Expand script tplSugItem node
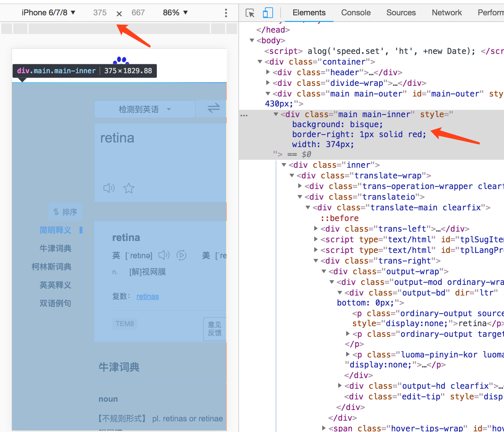504x432 pixels. (x=316, y=239)
